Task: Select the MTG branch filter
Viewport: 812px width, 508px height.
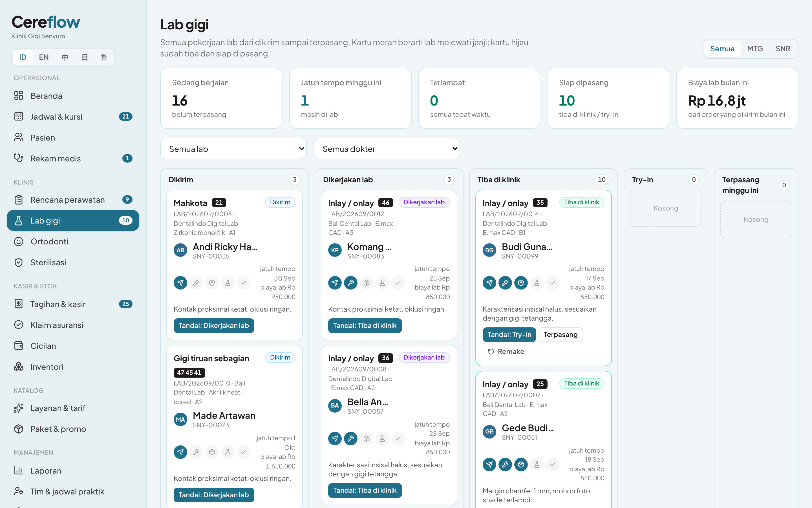Action: [755, 49]
